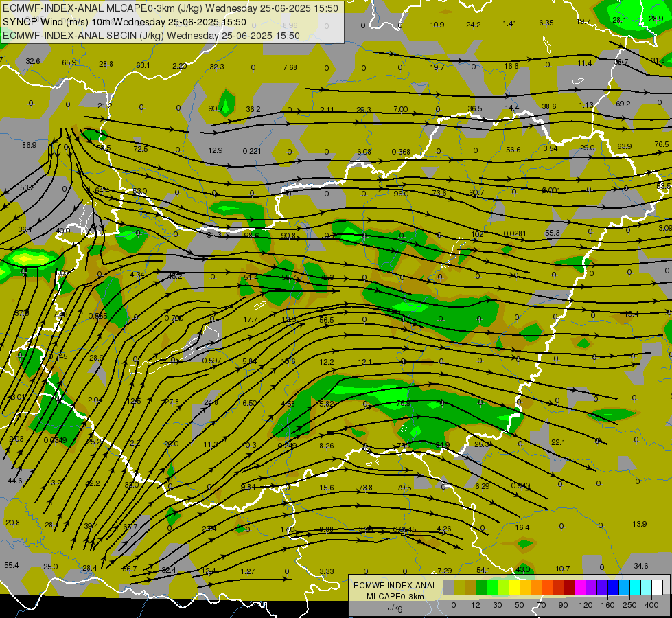Viewport: 672px width, 618px height.
Task: Click the map value '55.4'
Action: pos(12,565)
